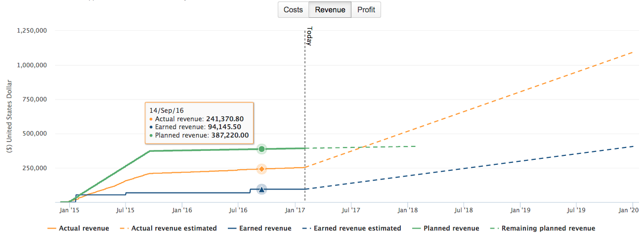Click the 500,000 y-axis tick label
The height and width of the screenshot is (240, 644).
tap(35, 134)
